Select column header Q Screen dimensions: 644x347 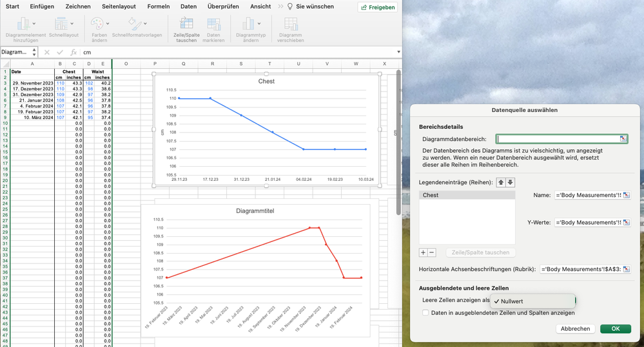(184, 64)
